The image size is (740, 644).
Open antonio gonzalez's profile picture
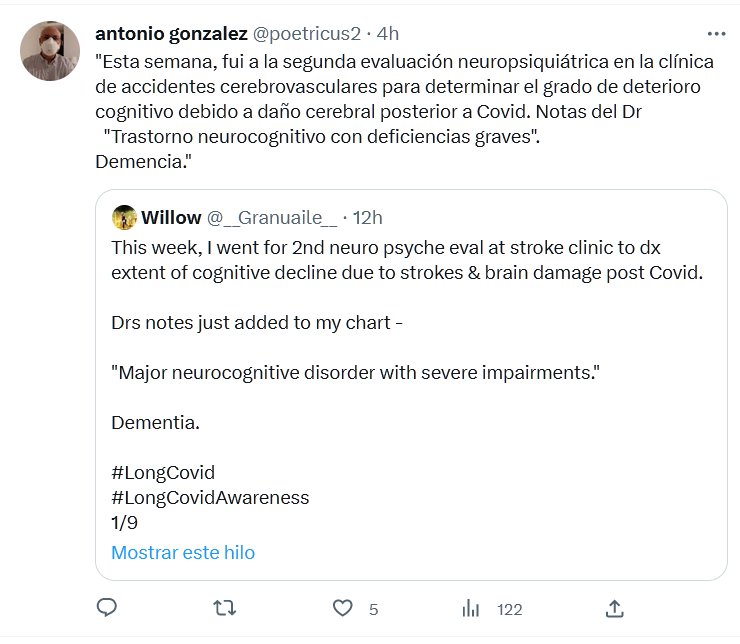[50, 50]
